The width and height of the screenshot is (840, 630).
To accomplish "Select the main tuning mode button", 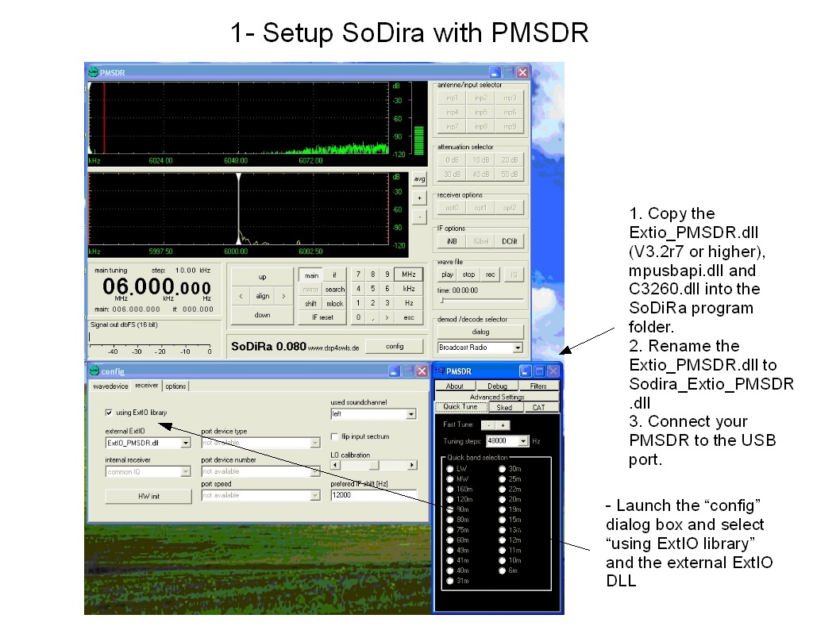I will [311, 275].
